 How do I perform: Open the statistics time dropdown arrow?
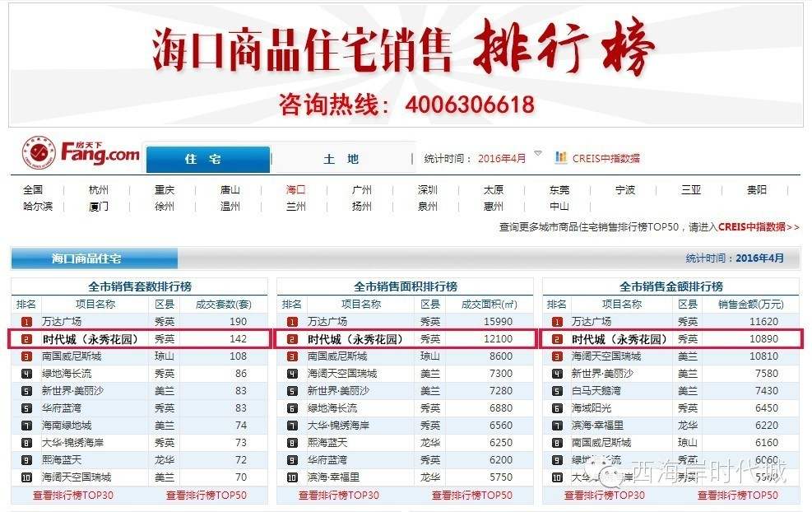click(x=538, y=153)
